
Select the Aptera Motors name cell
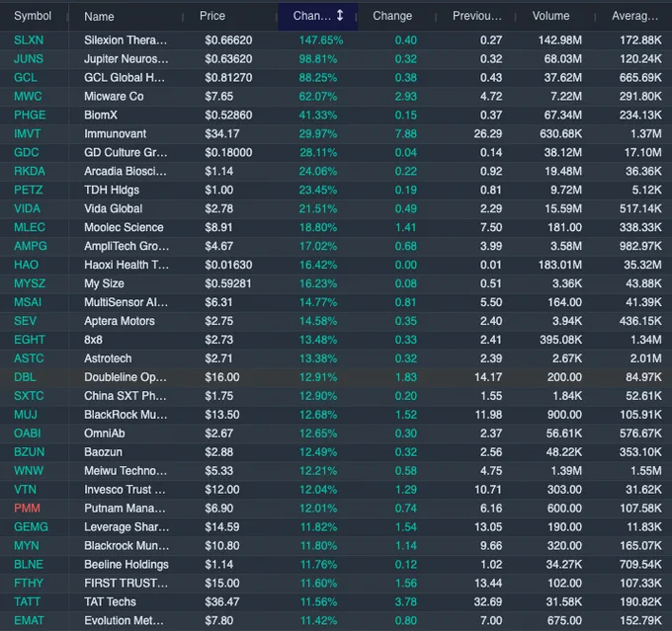click(x=120, y=321)
